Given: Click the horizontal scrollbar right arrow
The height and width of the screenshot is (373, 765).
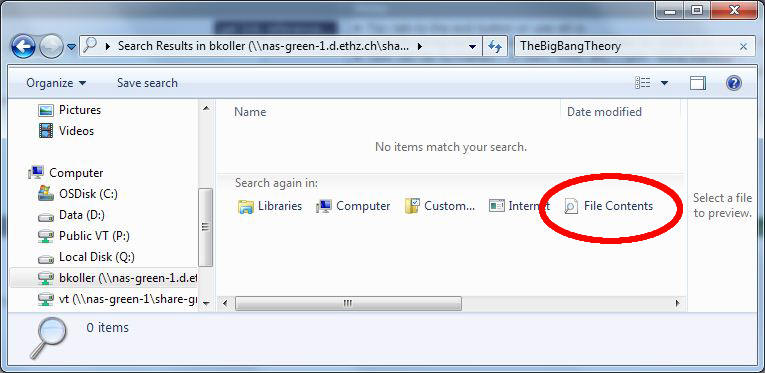Looking at the screenshot, I should coord(677,303).
